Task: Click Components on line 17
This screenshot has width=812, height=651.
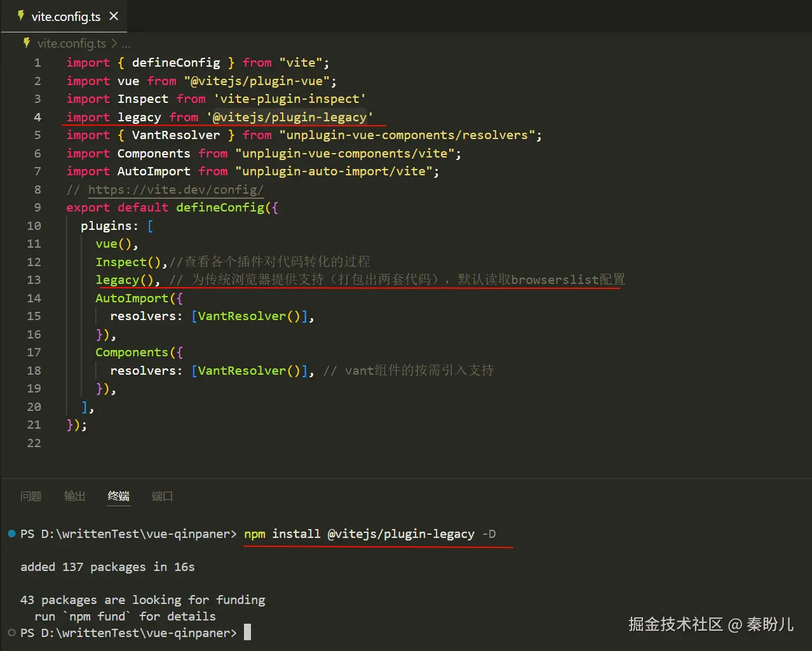Action: click(x=132, y=352)
